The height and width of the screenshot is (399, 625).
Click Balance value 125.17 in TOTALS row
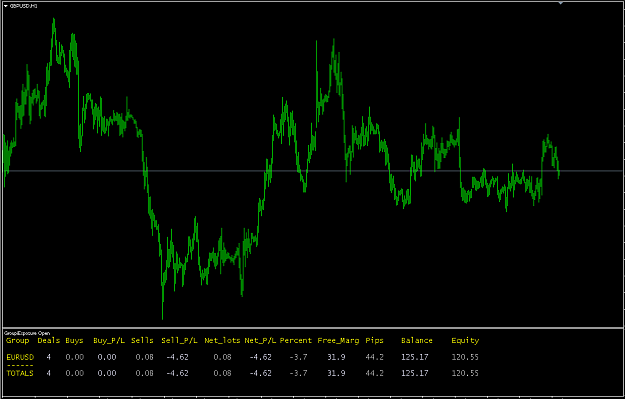[415, 373]
